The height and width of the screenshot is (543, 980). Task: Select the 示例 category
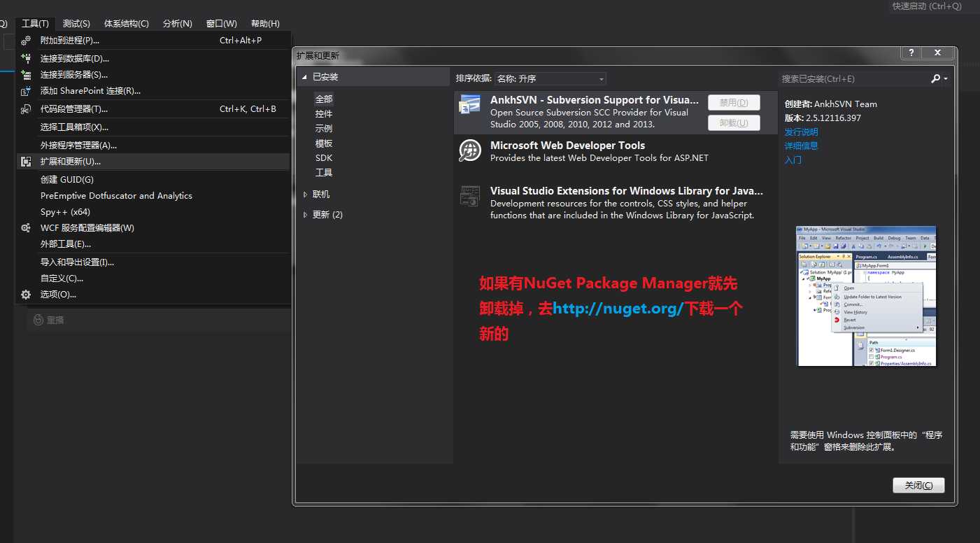pos(324,129)
